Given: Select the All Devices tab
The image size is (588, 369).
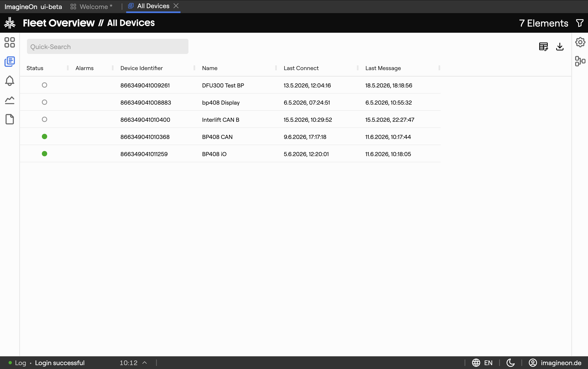Looking at the screenshot, I should [153, 6].
